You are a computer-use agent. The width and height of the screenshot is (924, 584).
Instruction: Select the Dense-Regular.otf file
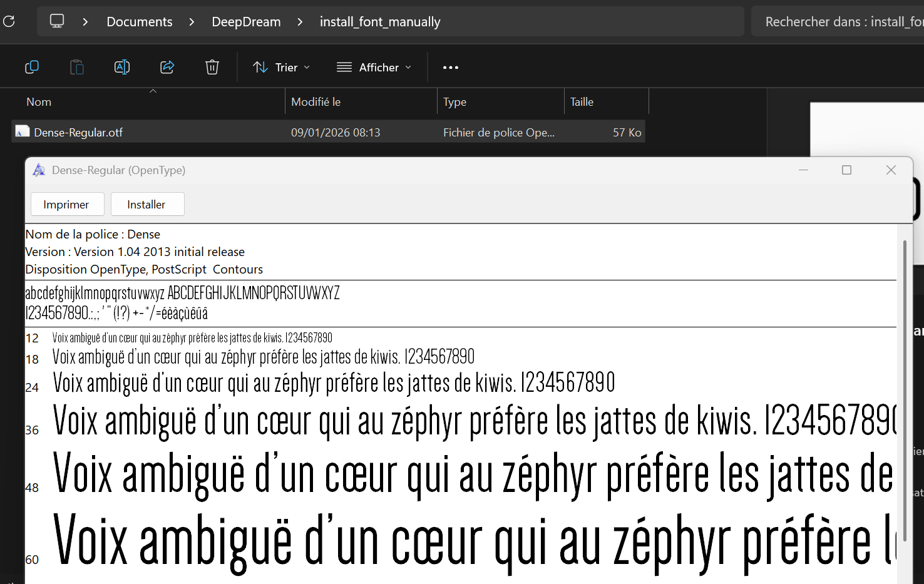pos(78,133)
